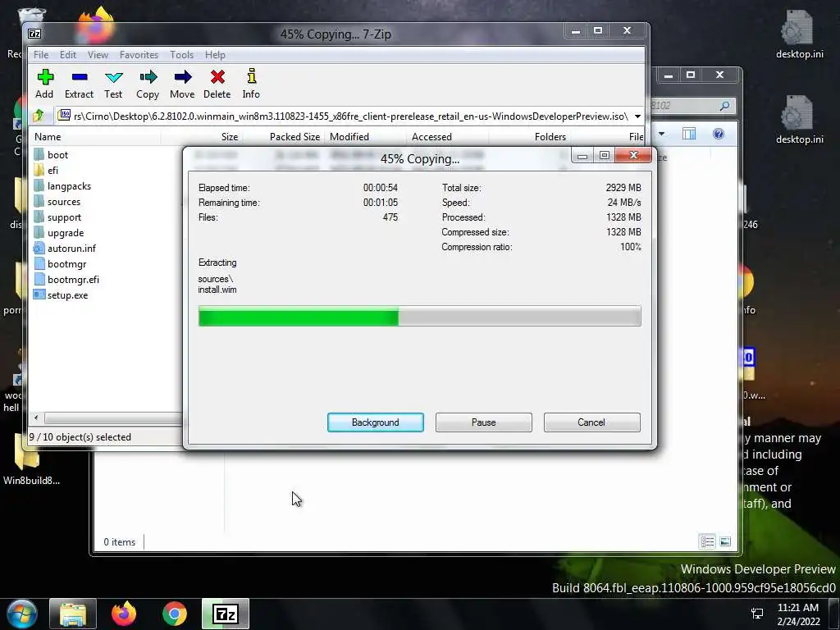
Task: Sort by the Modified column header
Action: (364, 137)
